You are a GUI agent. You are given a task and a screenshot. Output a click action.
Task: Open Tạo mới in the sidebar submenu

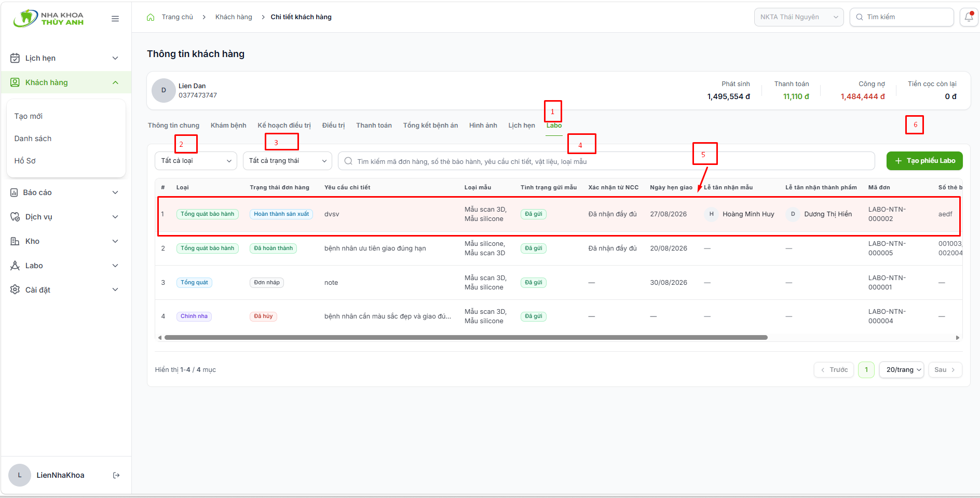point(29,116)
